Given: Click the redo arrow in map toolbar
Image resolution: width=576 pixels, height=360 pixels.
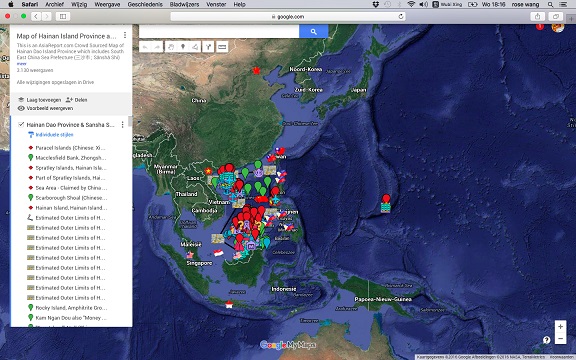Looking at the screenshot, I should click(157, 47).
